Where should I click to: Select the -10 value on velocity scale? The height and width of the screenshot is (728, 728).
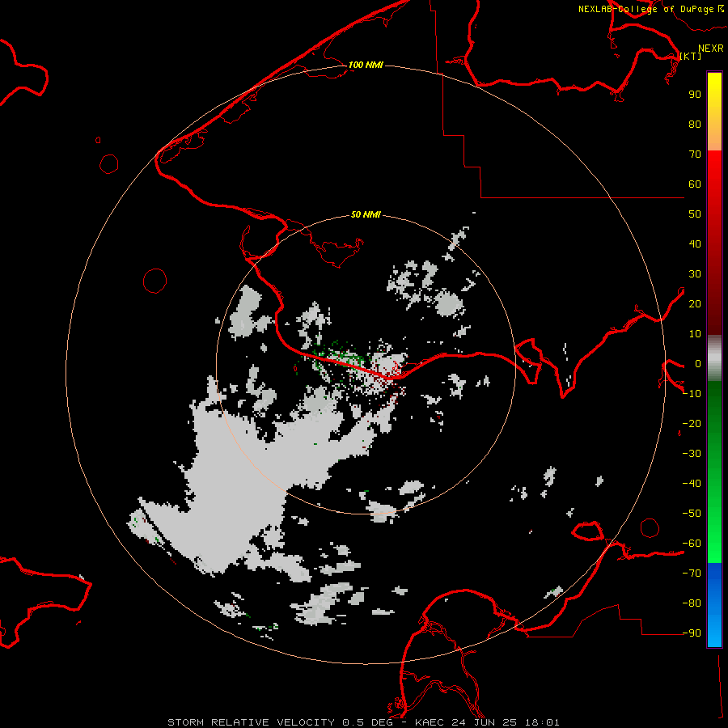pos(692,394)
